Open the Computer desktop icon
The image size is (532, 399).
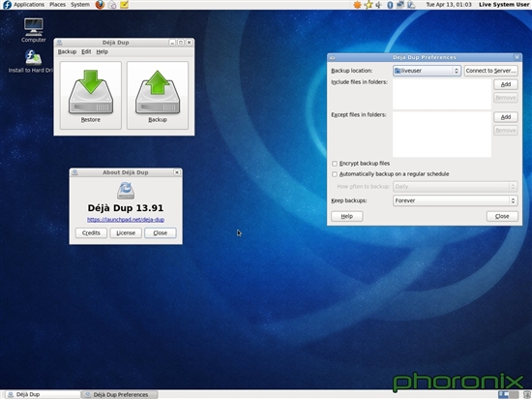pos(33,31)
